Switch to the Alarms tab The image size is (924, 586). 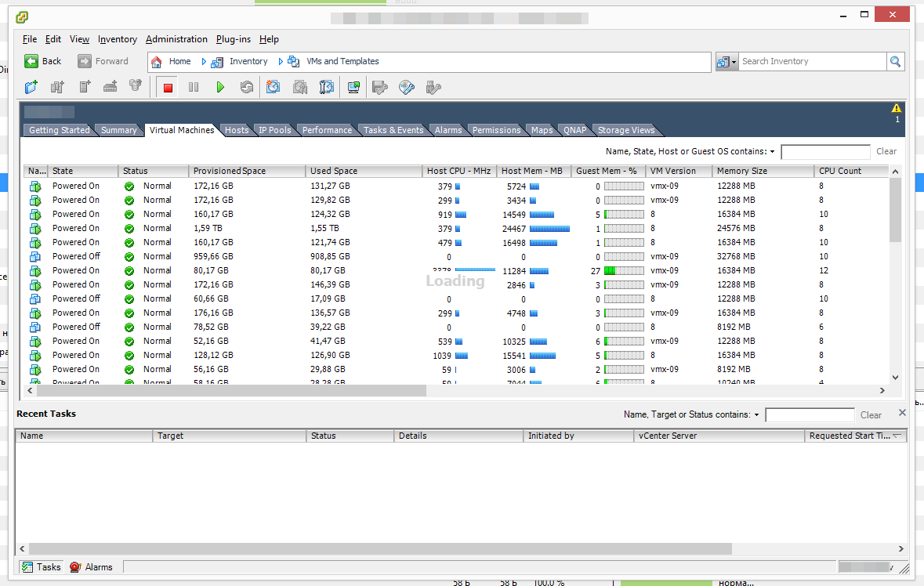coord(448,130)
